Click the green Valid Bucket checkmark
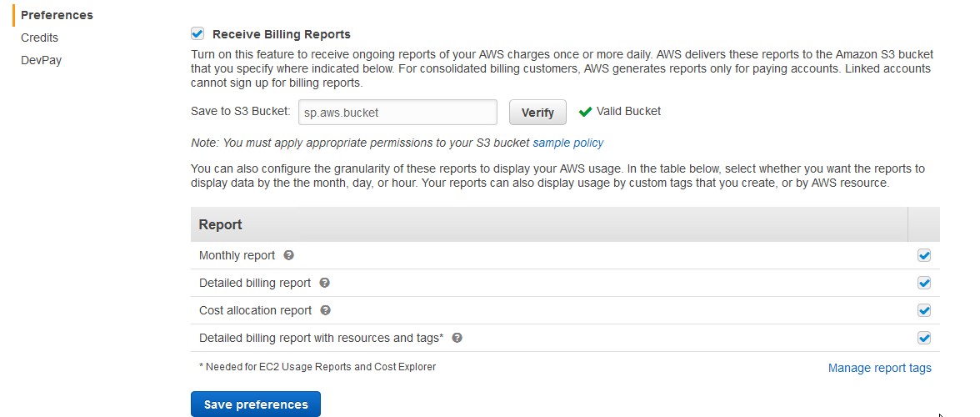 pyautogui.click(x=585, y=112)
